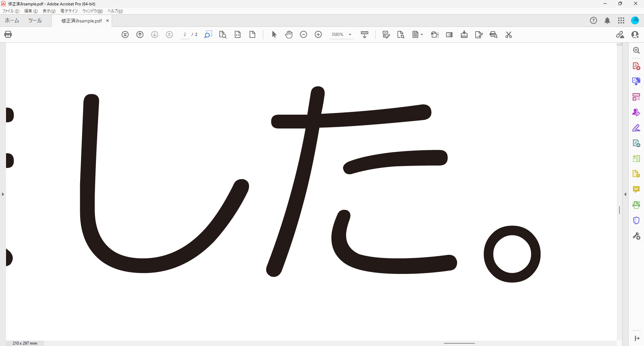Open the account profile avatar
Viewport: 644px width, 346px height.
635,20
